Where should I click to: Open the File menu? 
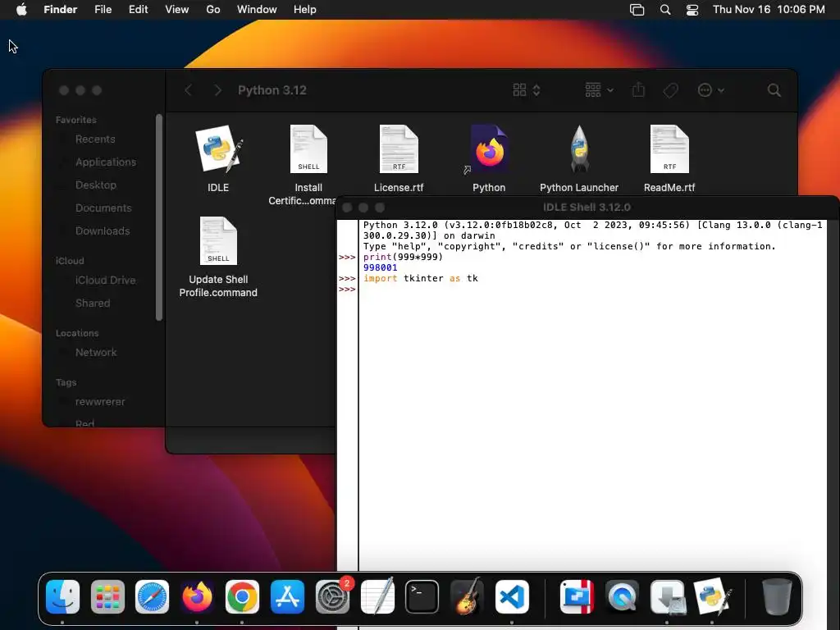[x=103, y=10]
